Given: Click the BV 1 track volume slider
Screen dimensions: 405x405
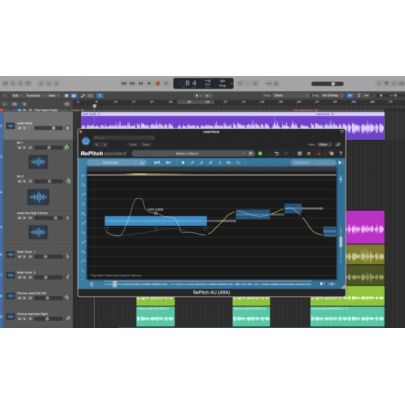Looking at the screenshot, I should click(48, 147).
